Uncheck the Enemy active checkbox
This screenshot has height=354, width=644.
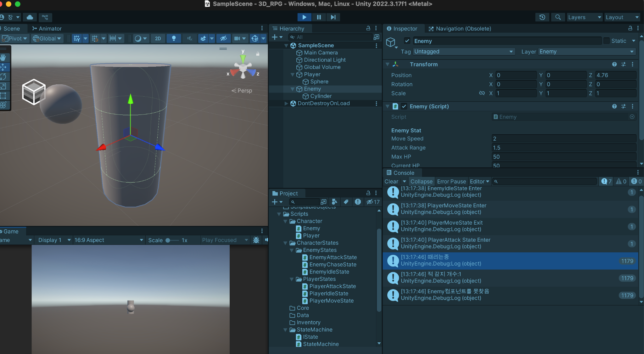(x=407, y=41)
